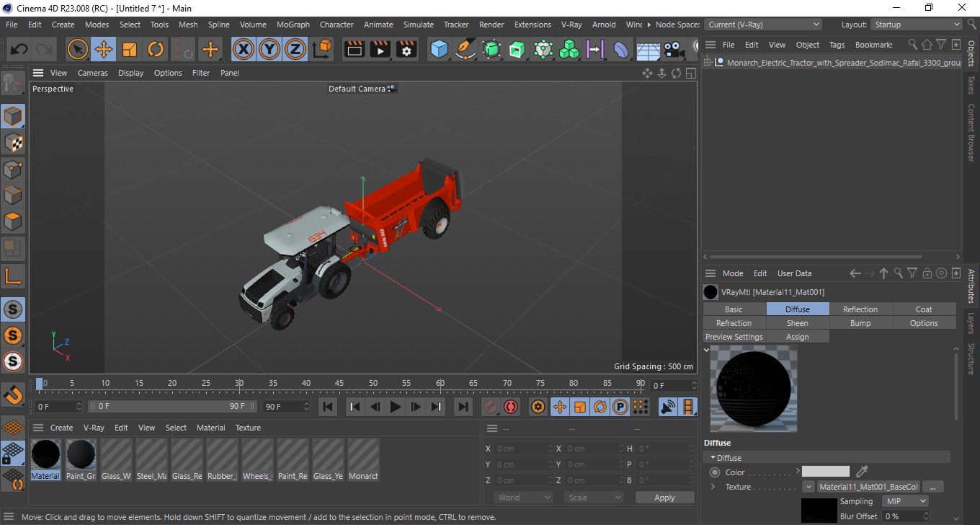Click the diffuse Color swatch
The width and height of the screenshot is (980, 525).
(x=826, y=472)
